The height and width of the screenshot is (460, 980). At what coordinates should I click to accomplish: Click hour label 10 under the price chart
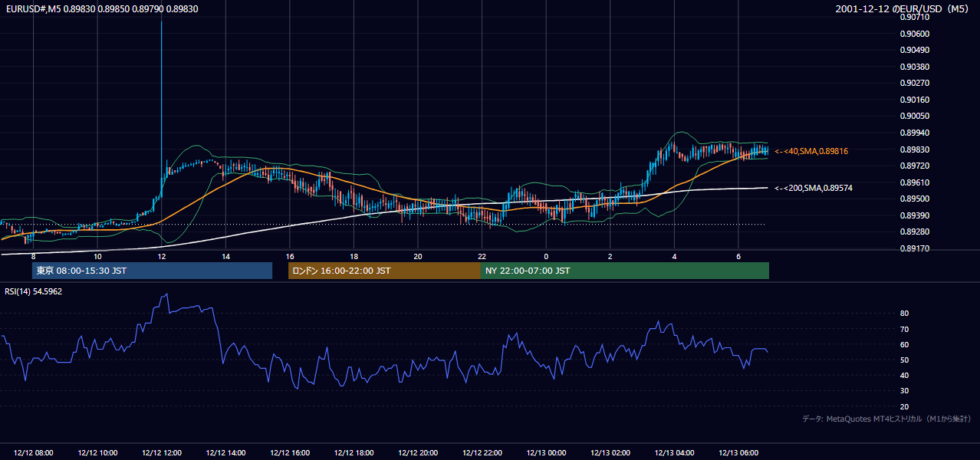pyautogui.click(x=97, y=256)
